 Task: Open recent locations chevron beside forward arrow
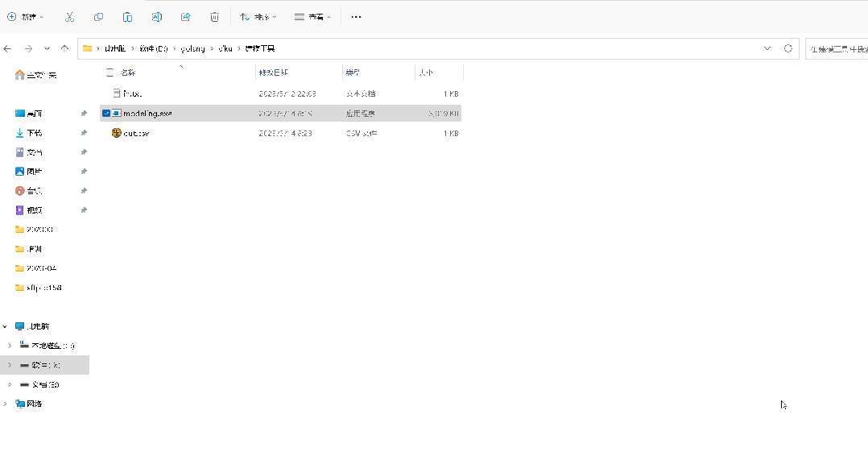tap(47, 48)
